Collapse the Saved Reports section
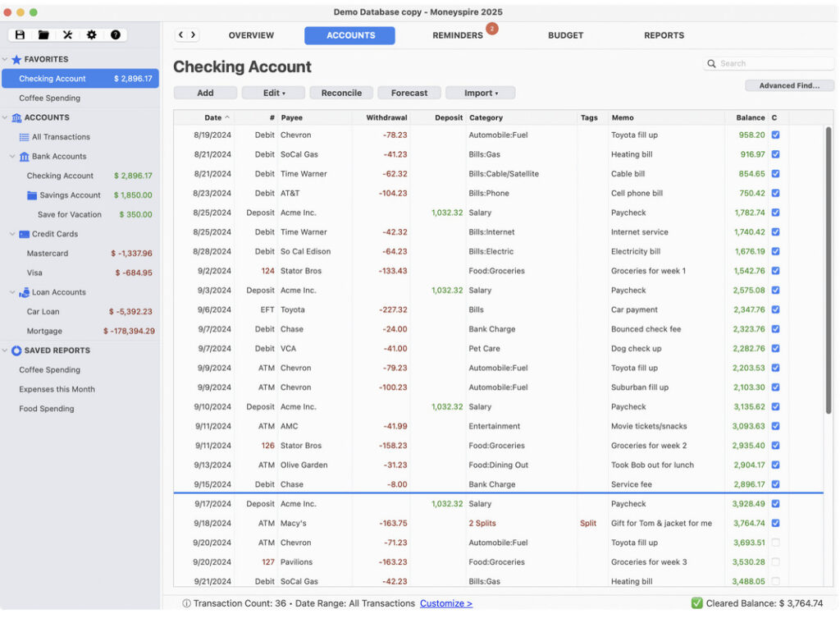Screen dimensions: 840x623 pyautogui.click(x=5, y=350)
